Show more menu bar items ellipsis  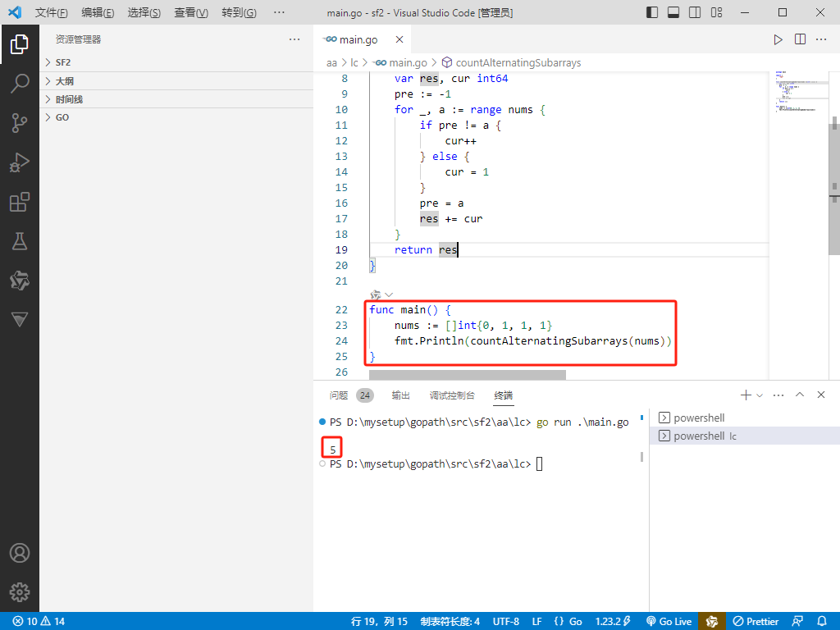(x=279, y=12)
